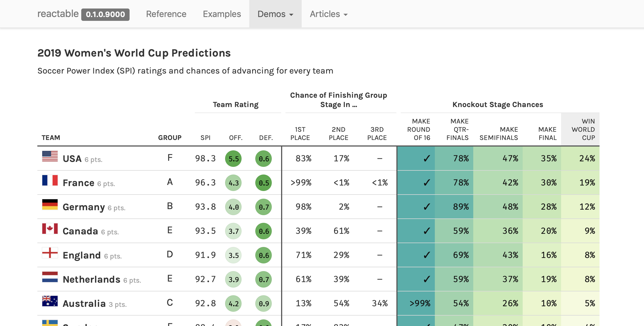The image size is (644, 326).
Task: Click the Germany flag icon
Action: point(50,205)
